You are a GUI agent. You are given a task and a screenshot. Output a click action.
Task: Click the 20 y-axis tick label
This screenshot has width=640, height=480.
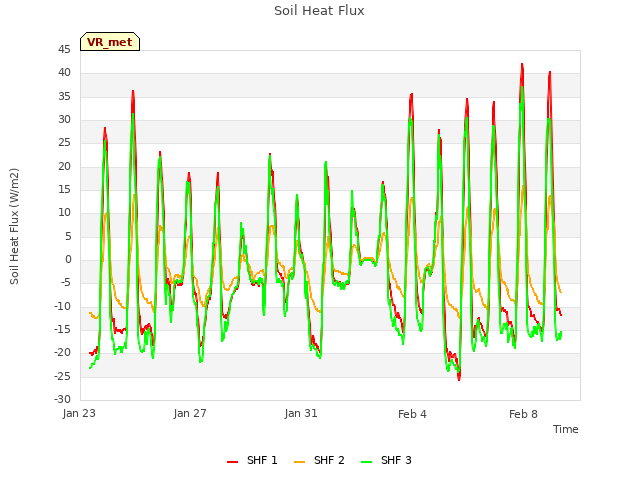coord(64,166)
